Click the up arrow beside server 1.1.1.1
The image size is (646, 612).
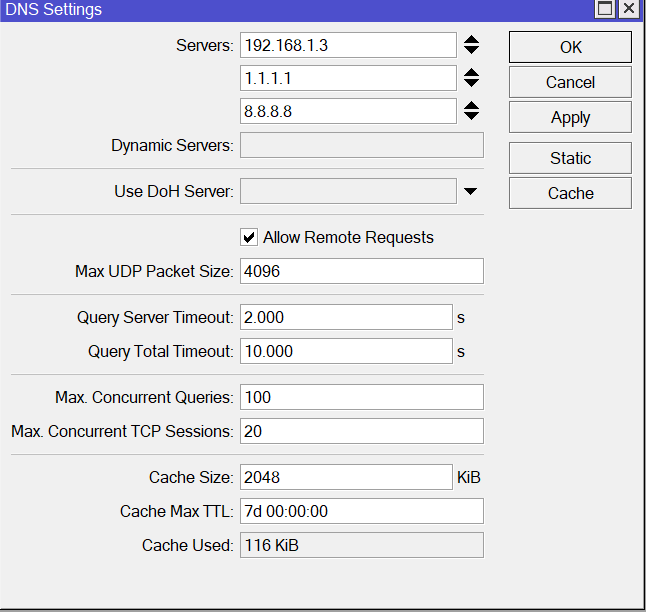point(471,73)
